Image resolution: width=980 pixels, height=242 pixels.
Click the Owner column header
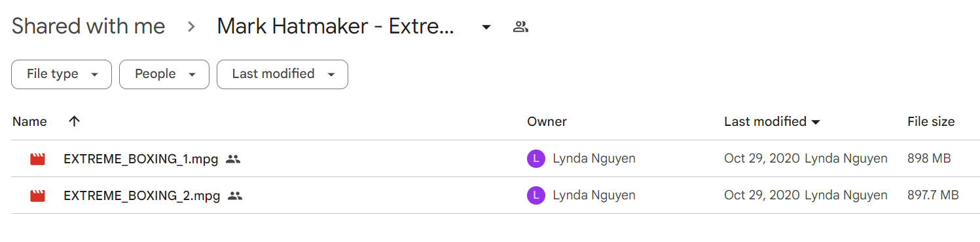tap(547, 121)
